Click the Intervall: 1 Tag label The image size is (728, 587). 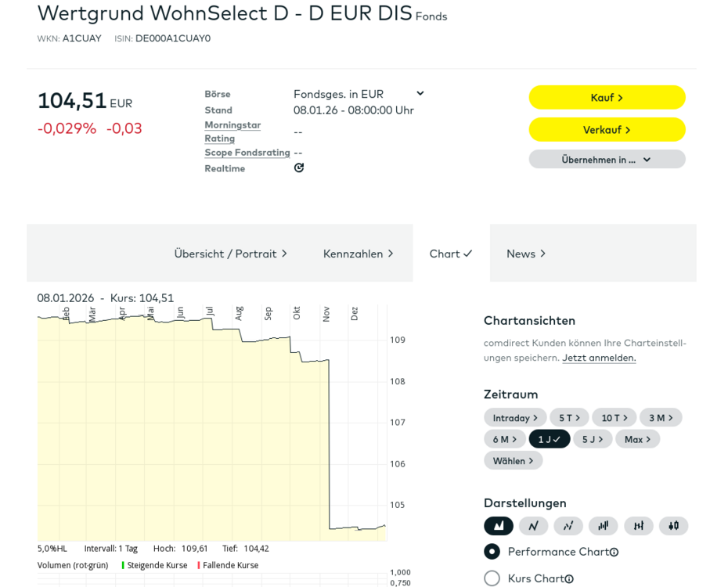click(111, 549)
